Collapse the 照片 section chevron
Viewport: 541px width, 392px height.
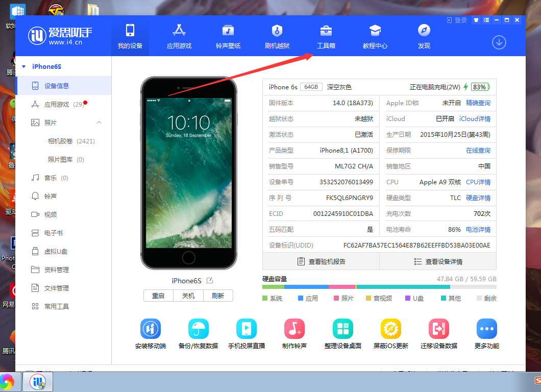99,122
